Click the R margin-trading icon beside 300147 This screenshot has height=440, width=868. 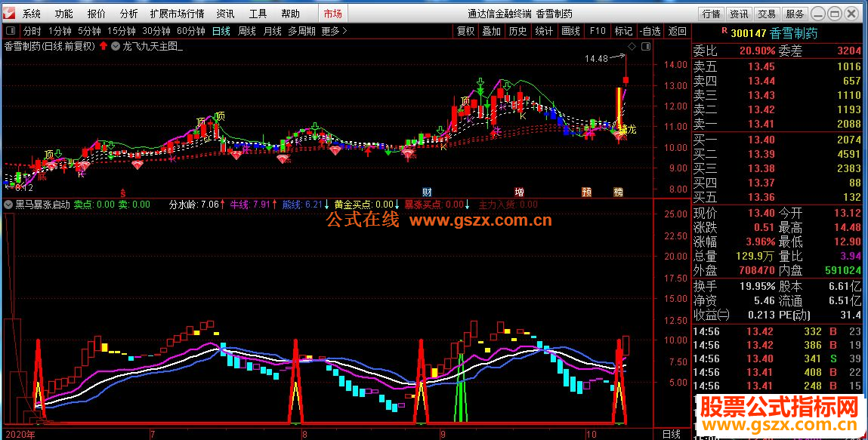pos(724,31)
